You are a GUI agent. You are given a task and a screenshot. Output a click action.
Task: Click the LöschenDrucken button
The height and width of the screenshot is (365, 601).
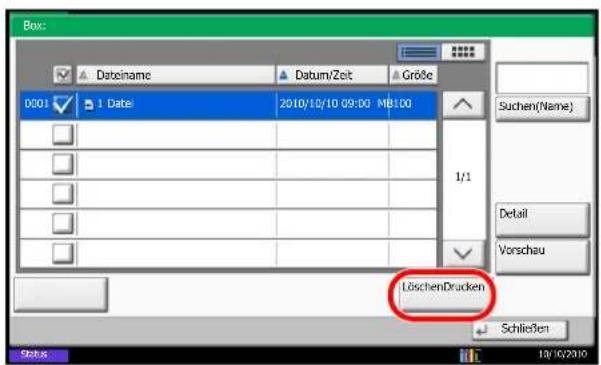443,294
